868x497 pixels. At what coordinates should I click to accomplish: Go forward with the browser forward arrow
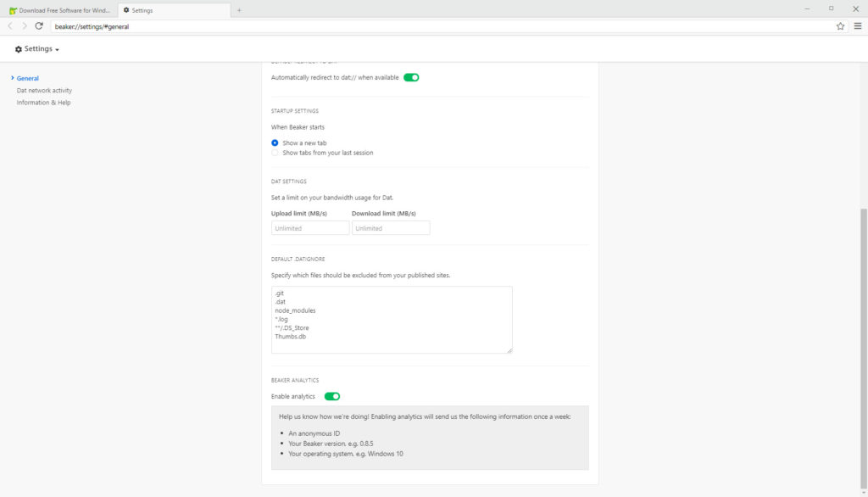pos(25,26)
